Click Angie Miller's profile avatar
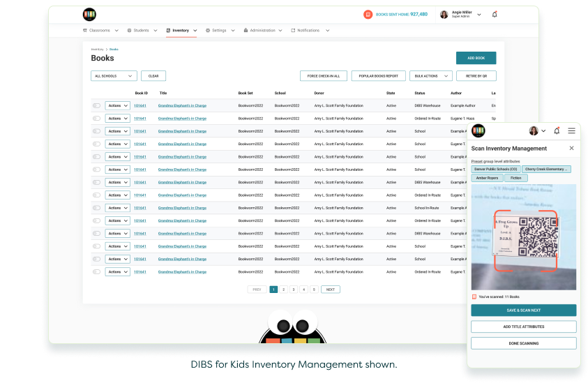The height and width of the screenshot is (383, 588). click(444, 15)
